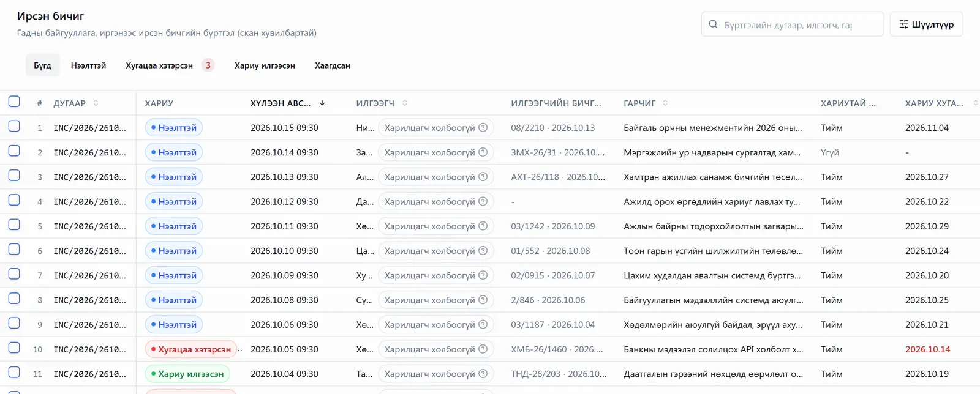Click the down arrow beside ХҮЛЭЭН АВС... header
Viewport: 980px width, 394px height.
point(322,103)
